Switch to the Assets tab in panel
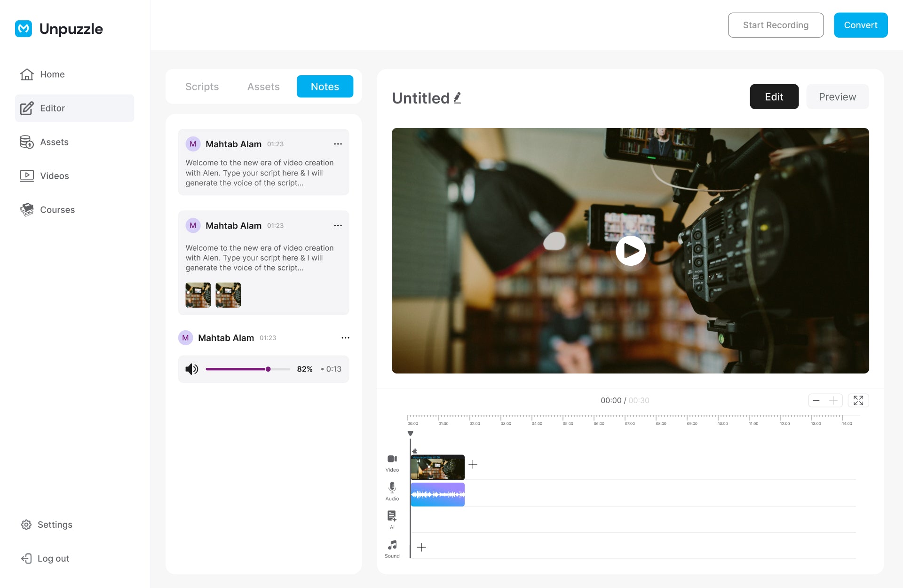Image resolution: width=903 pixels, height=588 pixels. pos(263,87)
